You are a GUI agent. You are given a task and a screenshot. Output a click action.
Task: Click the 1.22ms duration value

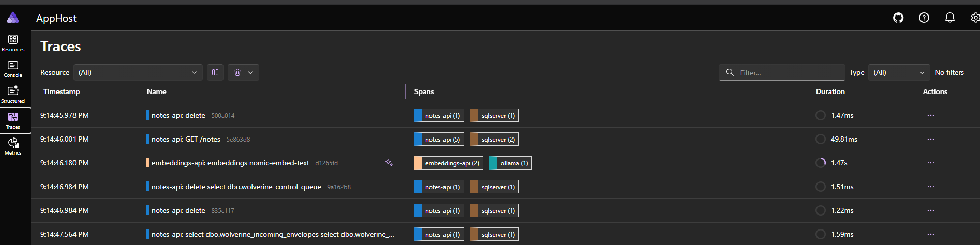click(842, 210)
